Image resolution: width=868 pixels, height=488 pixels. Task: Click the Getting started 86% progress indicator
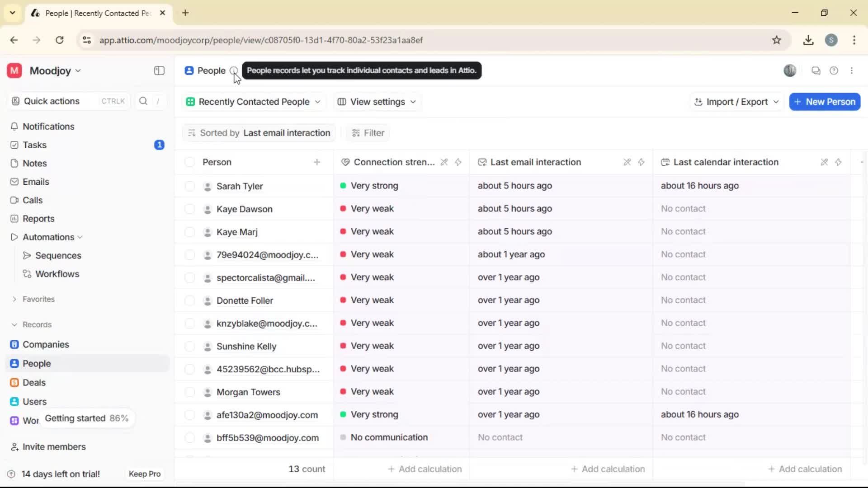[x=86, y=418]
